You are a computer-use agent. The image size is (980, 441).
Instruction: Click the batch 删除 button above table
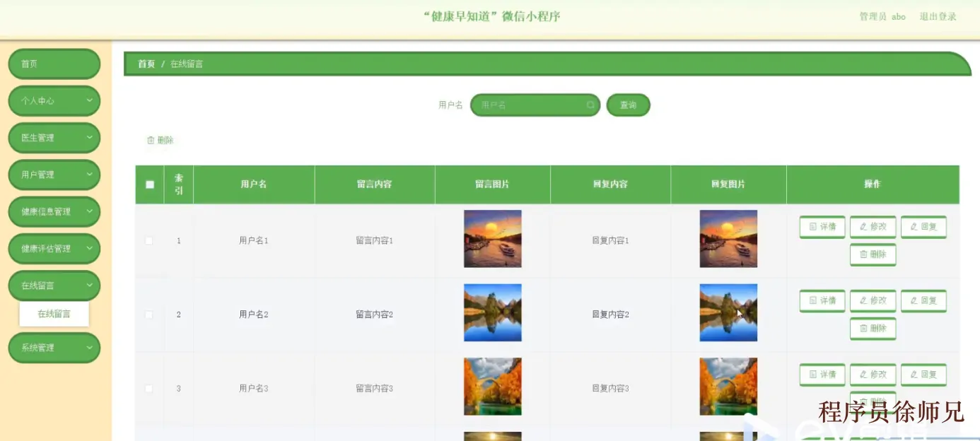click(x=160, y=140)
